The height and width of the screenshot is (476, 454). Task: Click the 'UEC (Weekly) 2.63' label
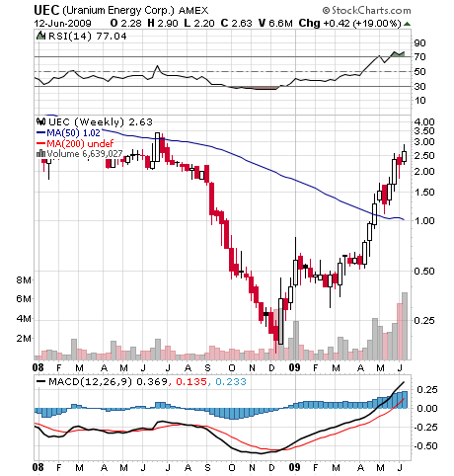click(x=101, y=122)
